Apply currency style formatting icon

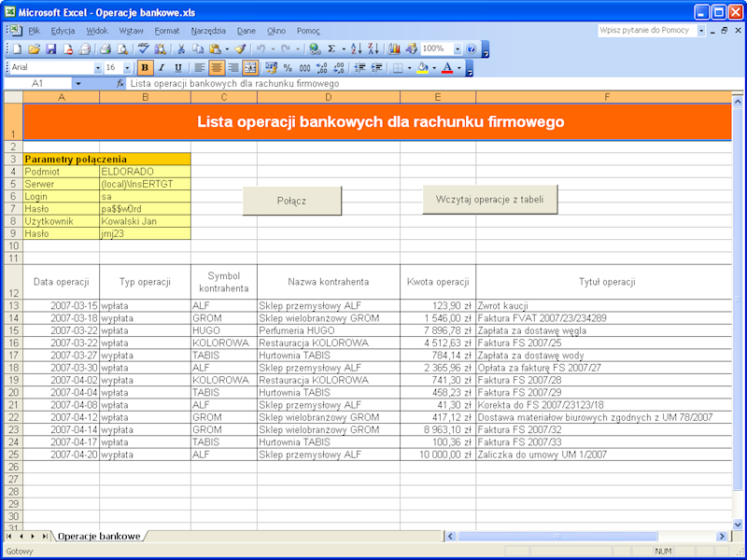(x=271, y=68)
